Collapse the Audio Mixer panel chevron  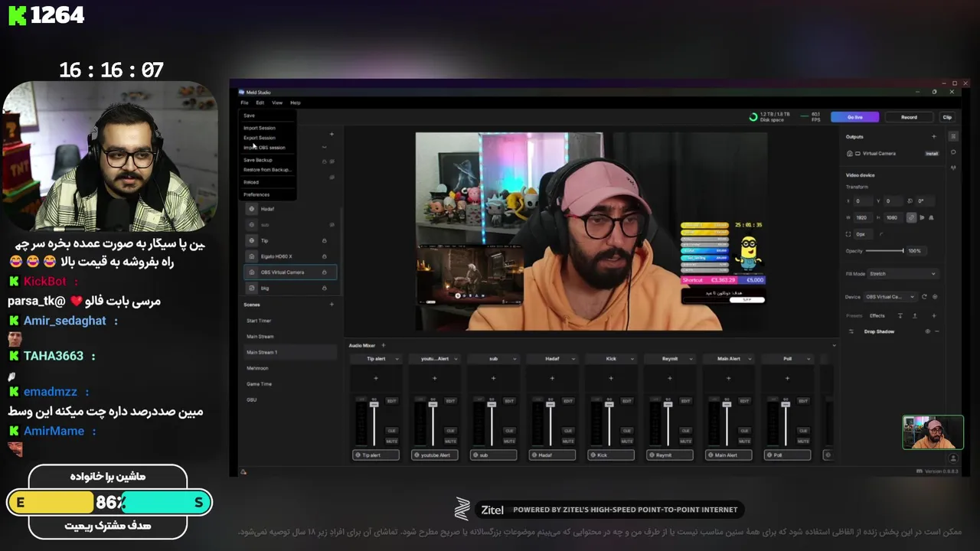tap(834, 345)
